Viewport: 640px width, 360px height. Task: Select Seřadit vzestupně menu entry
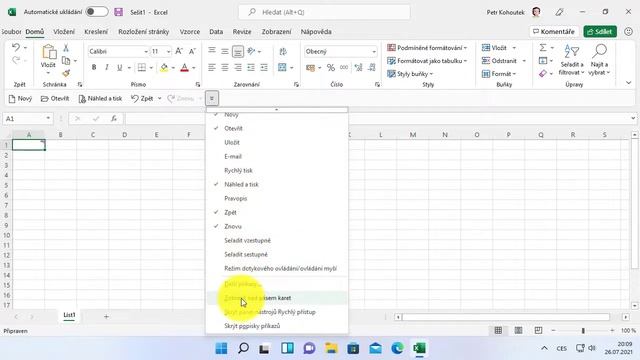coord(277,241)
